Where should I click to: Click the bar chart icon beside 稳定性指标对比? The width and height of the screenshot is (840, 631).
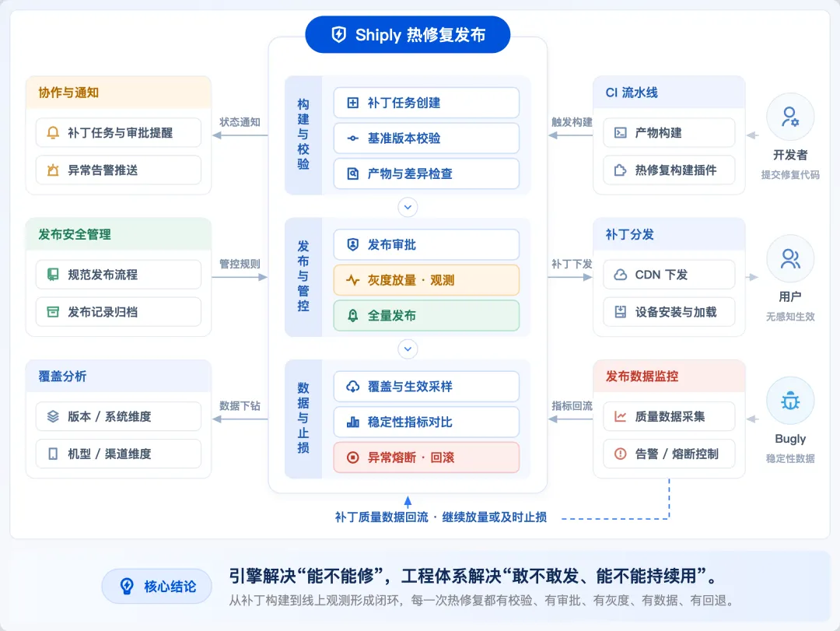pyautogui.click(x=352, y=422)
